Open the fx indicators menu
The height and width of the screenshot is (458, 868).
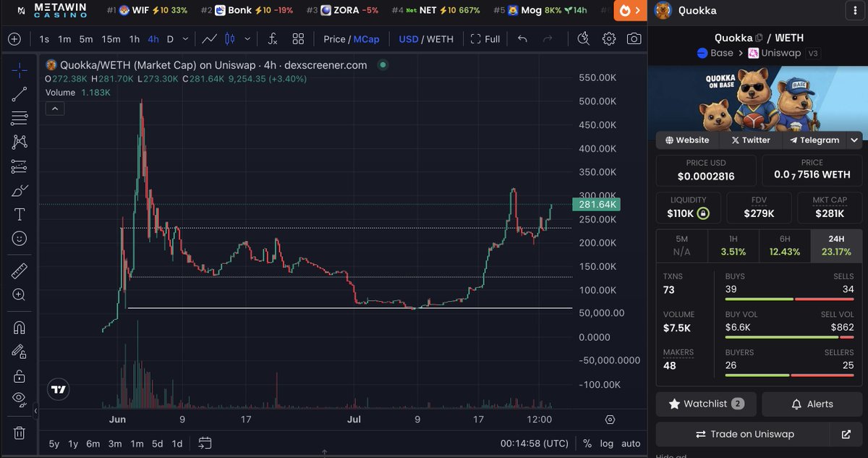273,39
